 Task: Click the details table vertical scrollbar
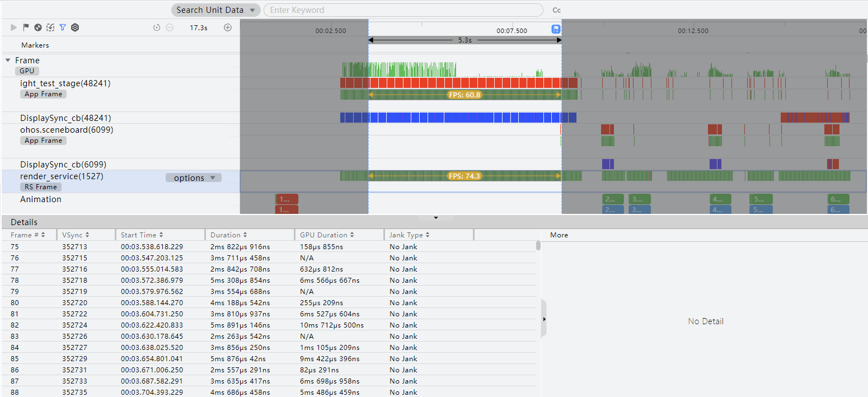tap(538, 245)
